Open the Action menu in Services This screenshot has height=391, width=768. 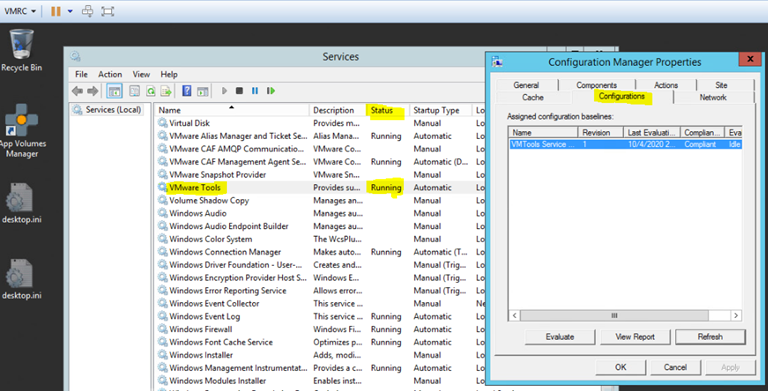(x=110, y=74)
